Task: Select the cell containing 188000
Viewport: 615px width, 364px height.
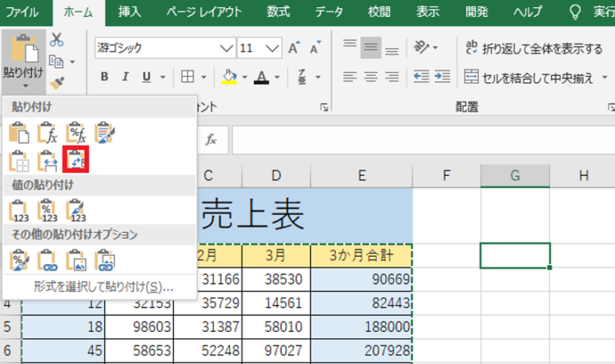Action: tap(361, 326)
